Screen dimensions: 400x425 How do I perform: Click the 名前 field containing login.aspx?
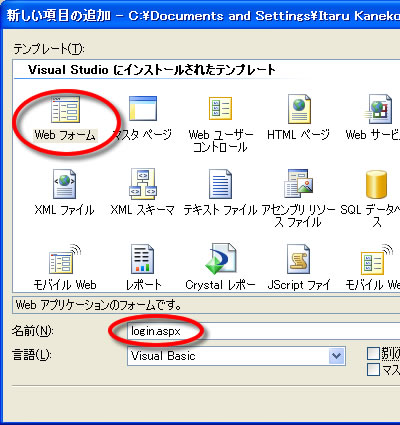coord(263,331)
